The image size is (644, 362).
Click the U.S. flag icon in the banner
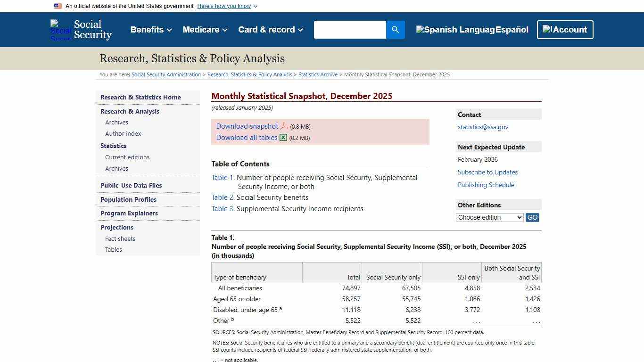pos(58,6)
